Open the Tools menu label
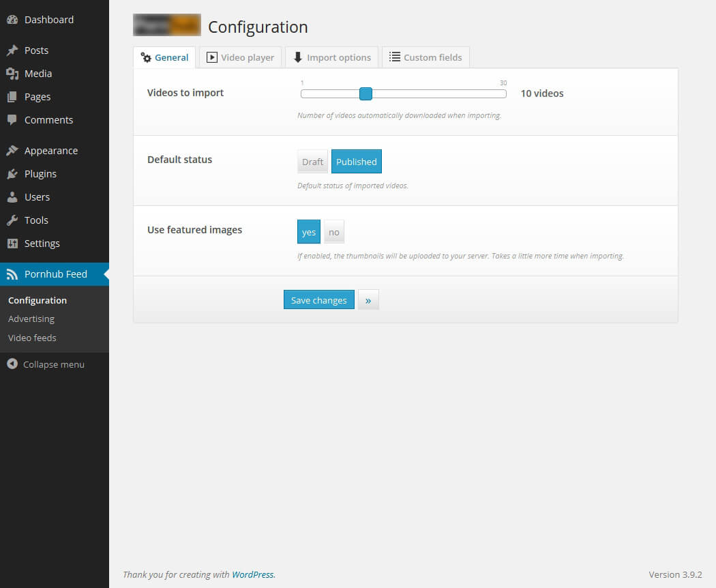The height and width of the screenshot is (588, 716). [x=36, y=220]
